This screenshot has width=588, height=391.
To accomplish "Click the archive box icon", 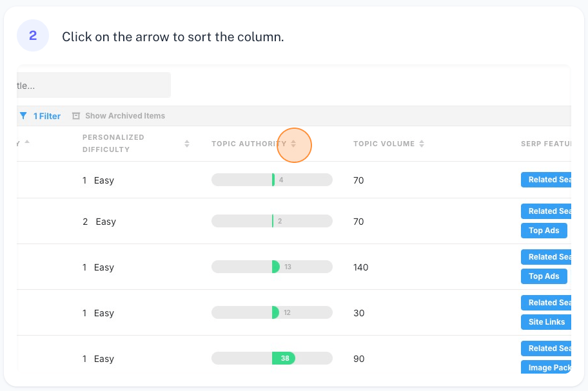I will [76, 116].
